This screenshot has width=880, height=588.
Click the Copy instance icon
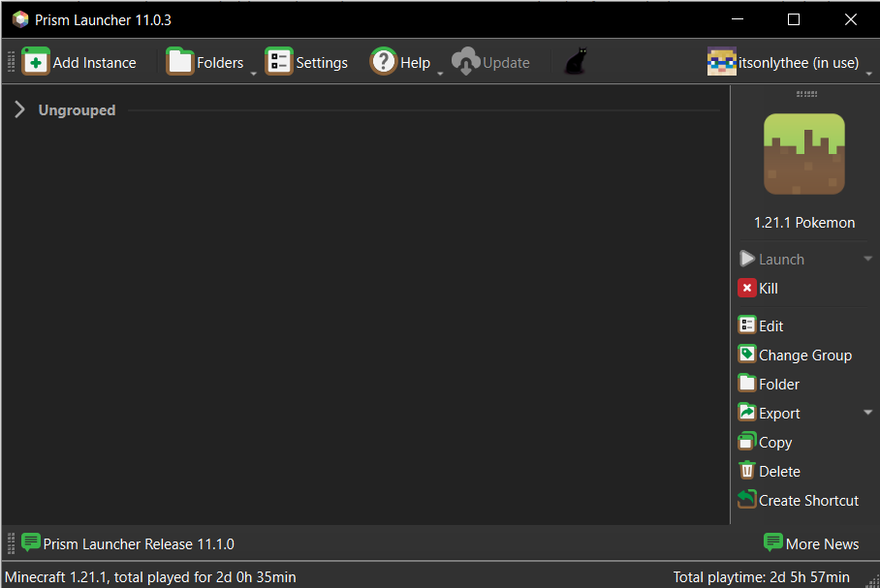[747, 442]
